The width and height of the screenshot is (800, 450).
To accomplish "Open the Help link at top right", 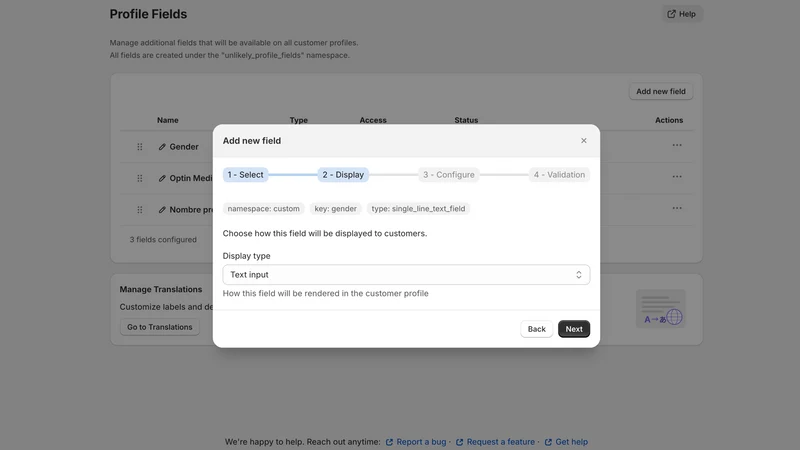I will [x=682, y=14].
